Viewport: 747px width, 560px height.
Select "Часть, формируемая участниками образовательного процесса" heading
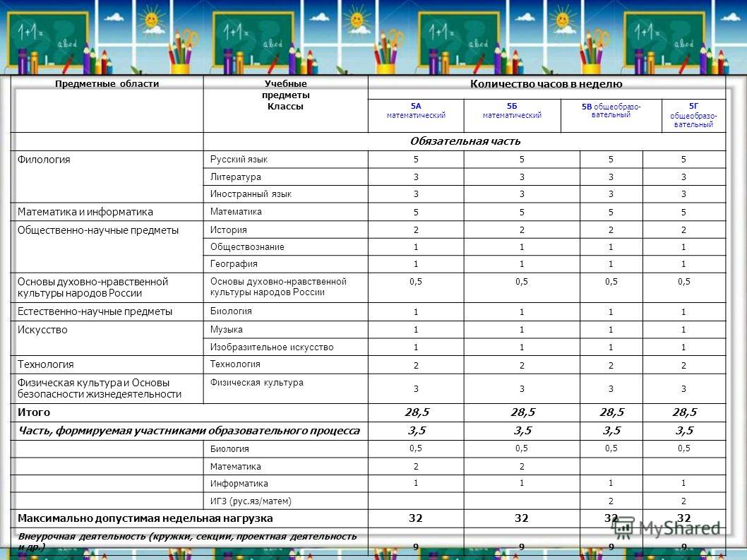pos(189,431)
